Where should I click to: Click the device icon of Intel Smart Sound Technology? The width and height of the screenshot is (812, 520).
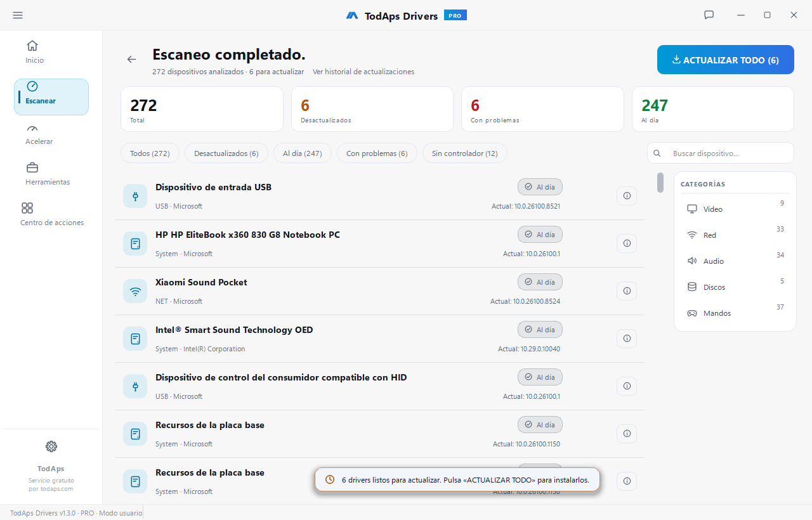[x=135, y=339]
